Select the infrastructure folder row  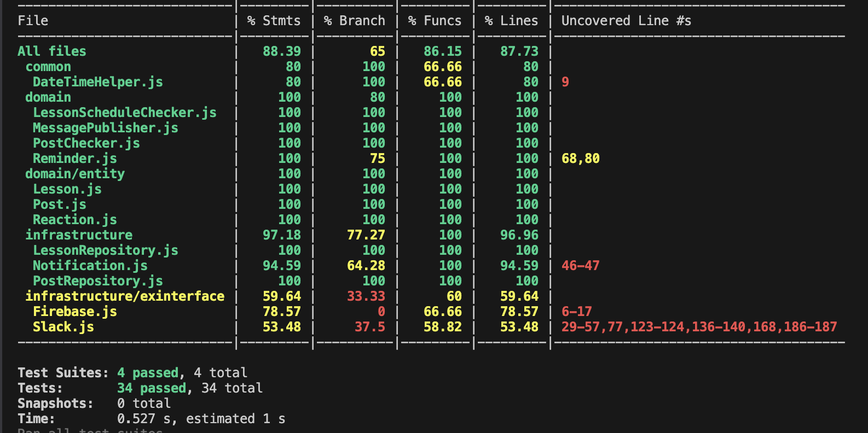point(79,235)
